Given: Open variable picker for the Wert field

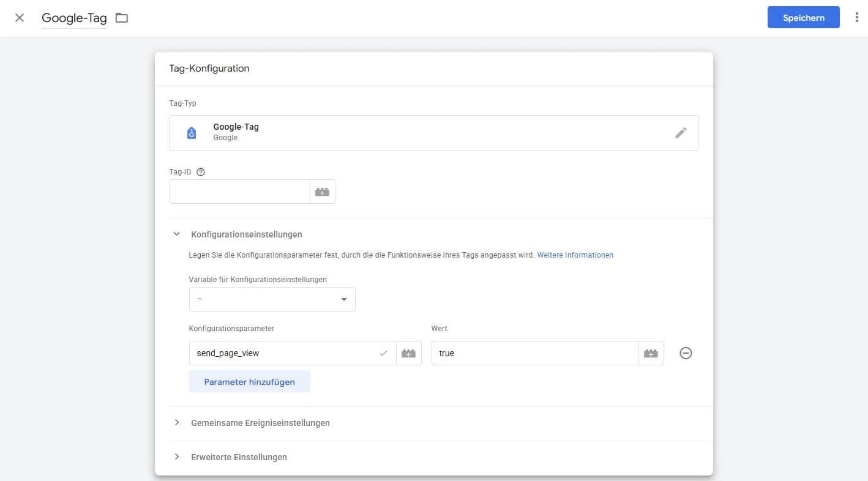Looking at the screenshot, I should tap(650, 352).
